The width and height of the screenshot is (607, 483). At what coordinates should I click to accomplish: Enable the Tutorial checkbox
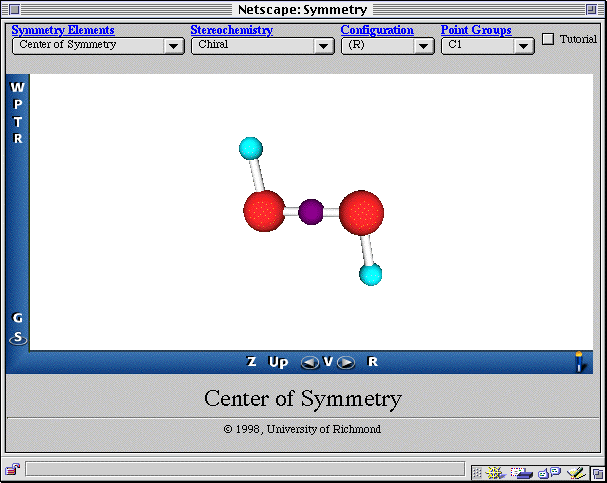pos(548,39)
